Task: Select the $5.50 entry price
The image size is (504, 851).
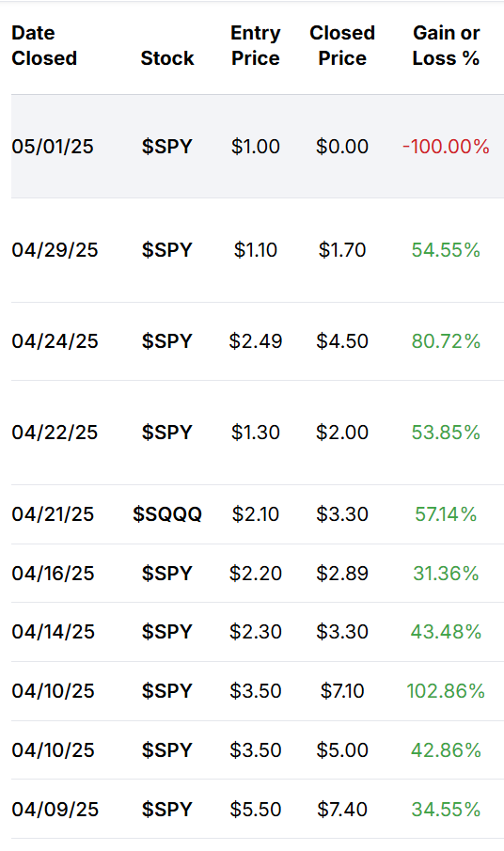Action: 256,810
